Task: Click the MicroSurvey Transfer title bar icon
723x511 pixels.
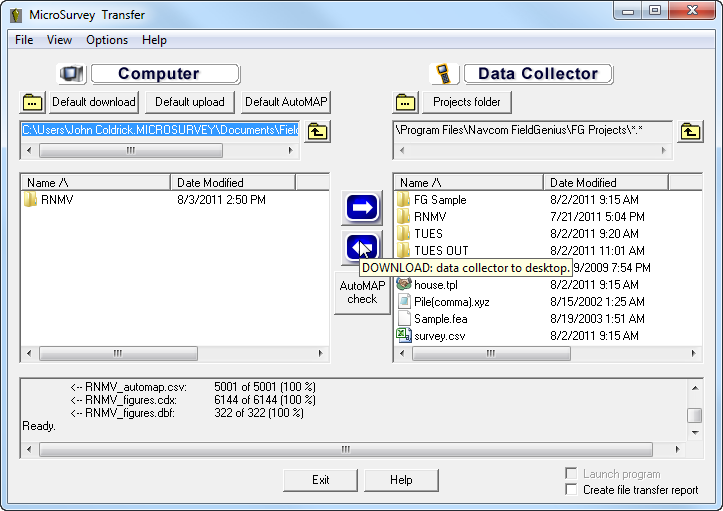Action: tap(17, 15)
